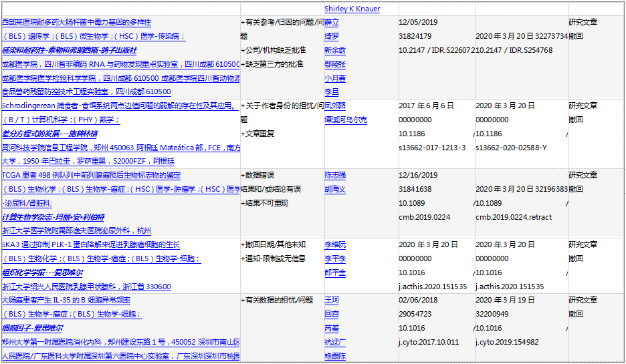626x364 pixels.
Task: Open author link 艳雷陈
Action: click(x=335, y=355)
